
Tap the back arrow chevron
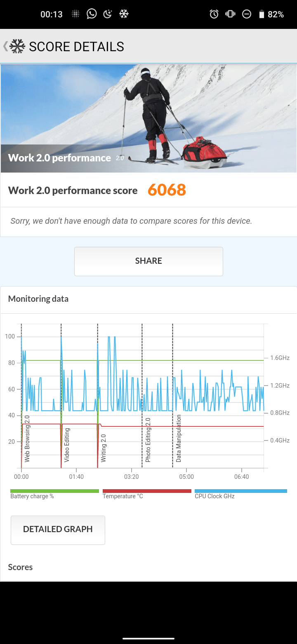point(5,46)
